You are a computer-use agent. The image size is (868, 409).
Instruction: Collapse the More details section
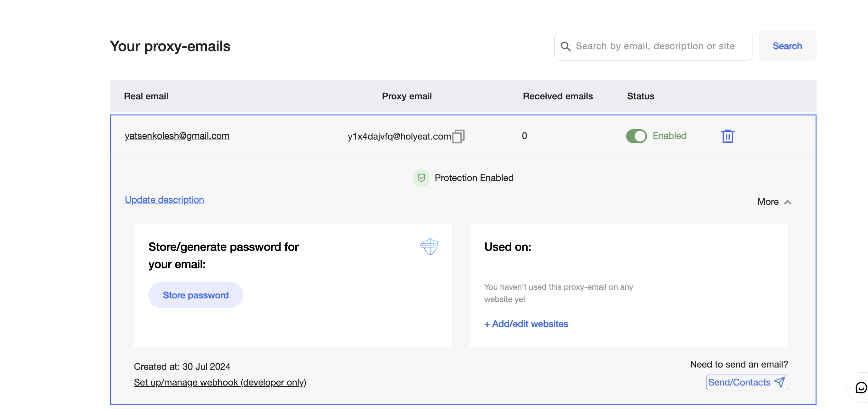[773, 202]
